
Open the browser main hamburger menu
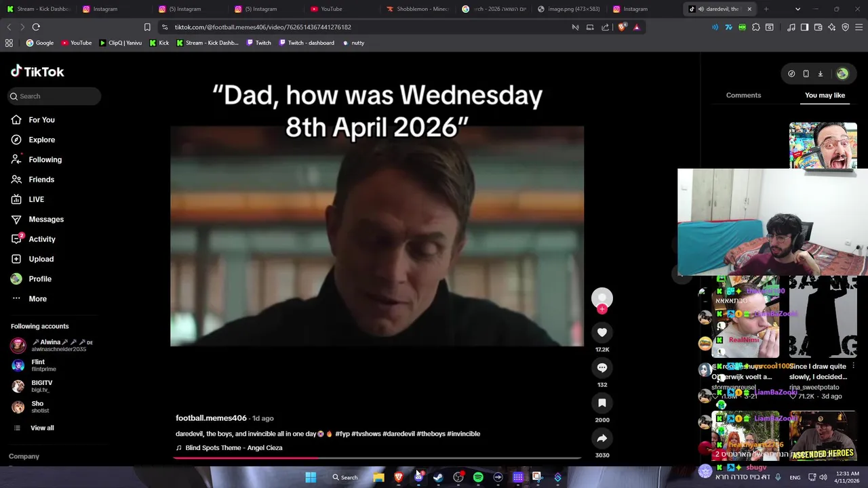859,27
